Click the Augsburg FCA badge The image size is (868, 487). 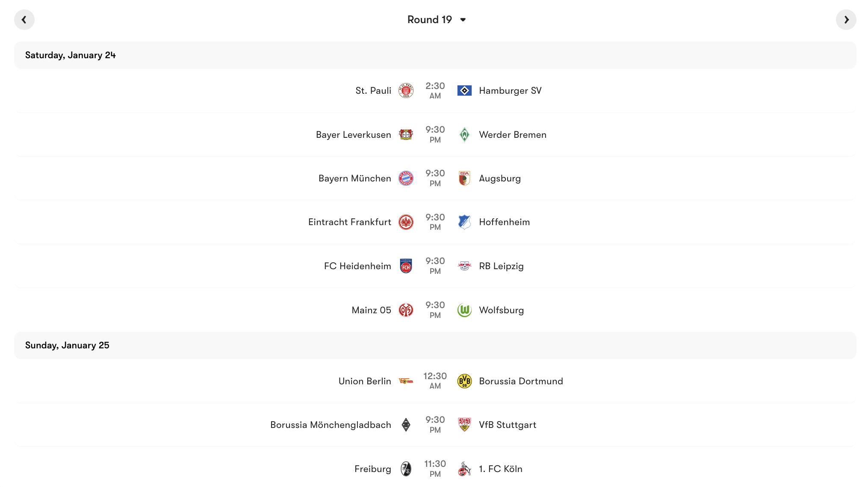click(x=465, y=178)
